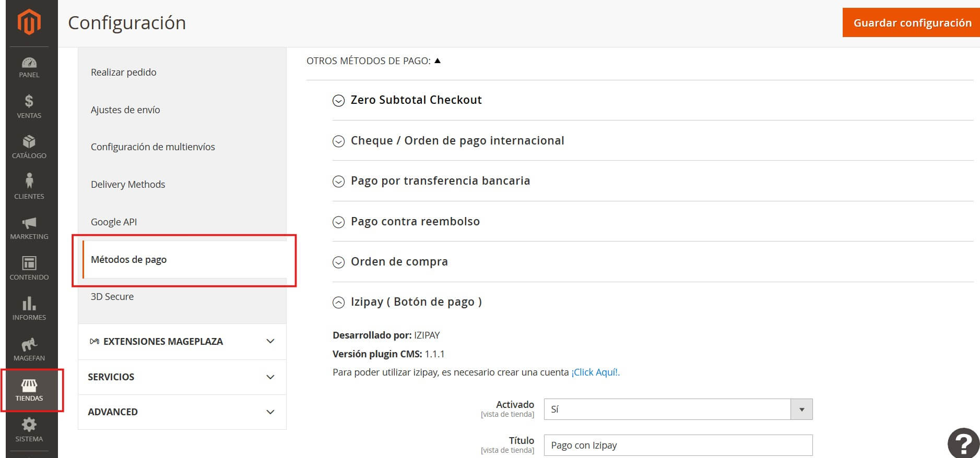
Task: Open the Sistema gear icon
Action: tap(29, 429)
